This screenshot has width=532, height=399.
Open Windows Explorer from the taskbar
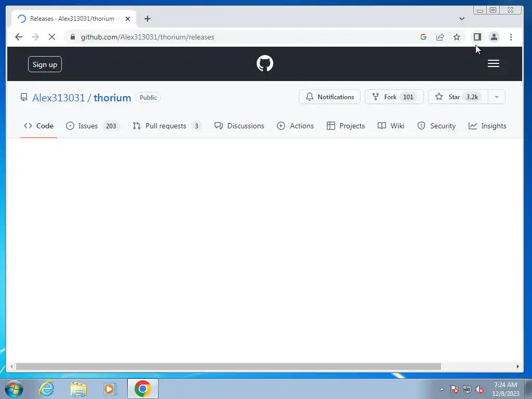78,389
